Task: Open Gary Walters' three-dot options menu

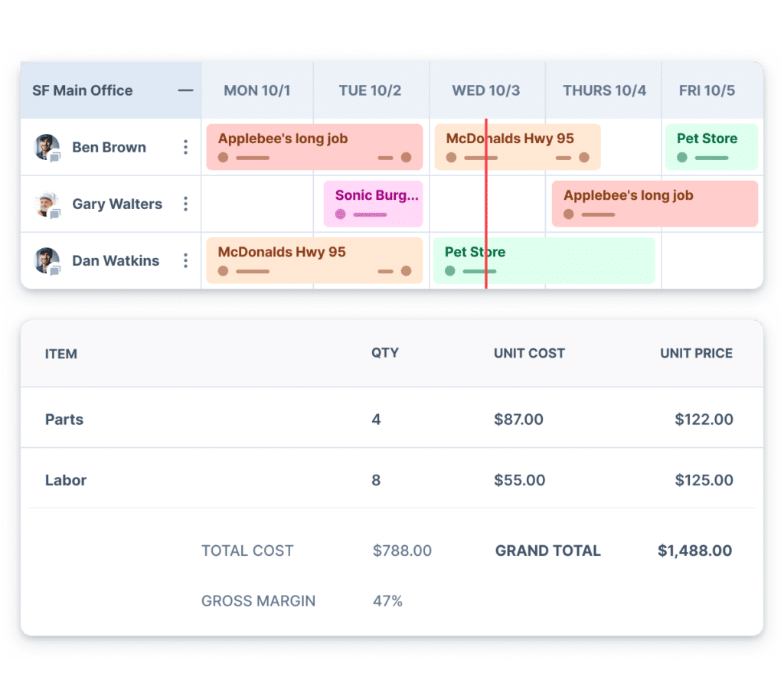Action: (185, 204)
